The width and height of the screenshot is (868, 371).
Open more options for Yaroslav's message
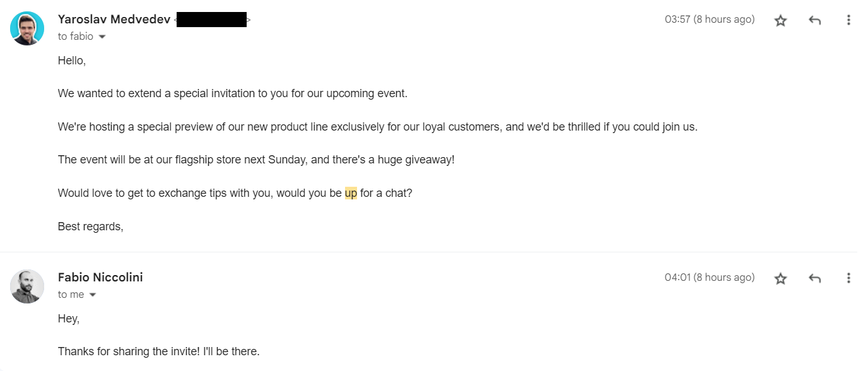tap(848, 20)
